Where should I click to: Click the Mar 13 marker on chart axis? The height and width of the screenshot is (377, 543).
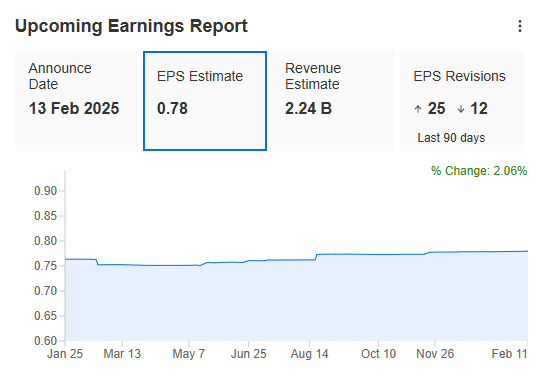click(x=122, y=354)
